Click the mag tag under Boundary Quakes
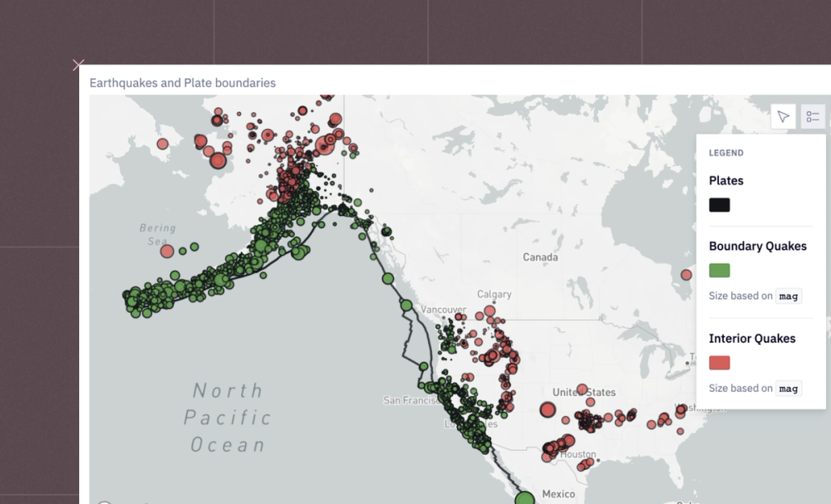The image size is (831, 504). 788,296
